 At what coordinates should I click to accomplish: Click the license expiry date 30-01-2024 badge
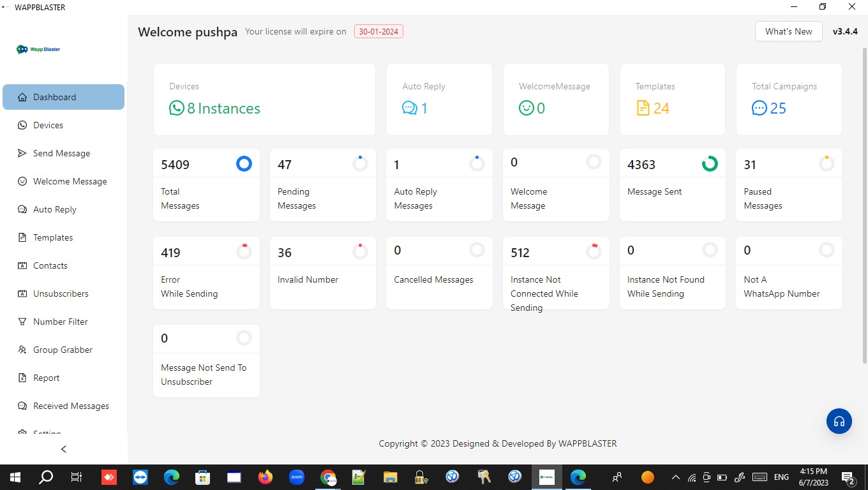[x=378, y=31]
